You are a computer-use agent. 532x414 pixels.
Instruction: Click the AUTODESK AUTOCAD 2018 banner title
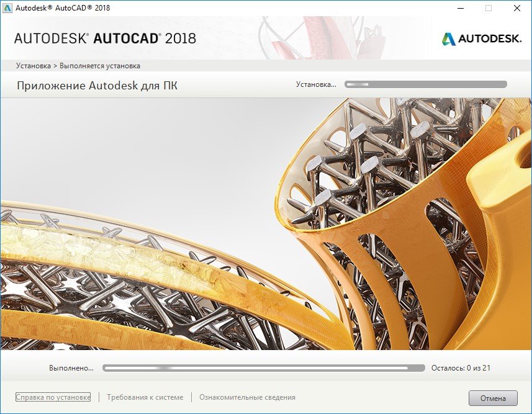105,38
